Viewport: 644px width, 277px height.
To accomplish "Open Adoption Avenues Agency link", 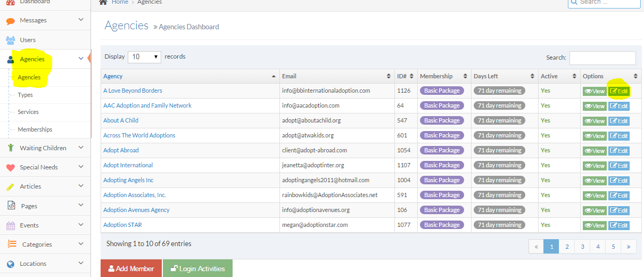I will click(x=136, y=210).
